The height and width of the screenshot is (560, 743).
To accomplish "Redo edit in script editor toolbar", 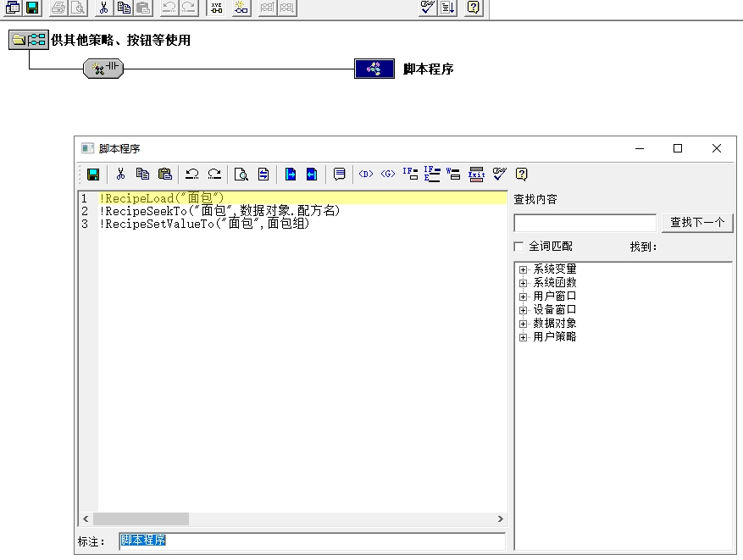I will [214, 174].
